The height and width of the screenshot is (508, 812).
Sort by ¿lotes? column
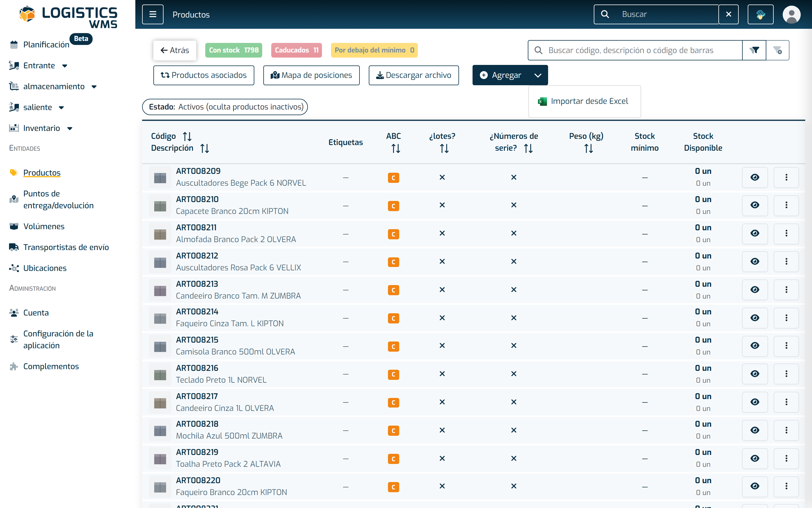tap(444, 148)
